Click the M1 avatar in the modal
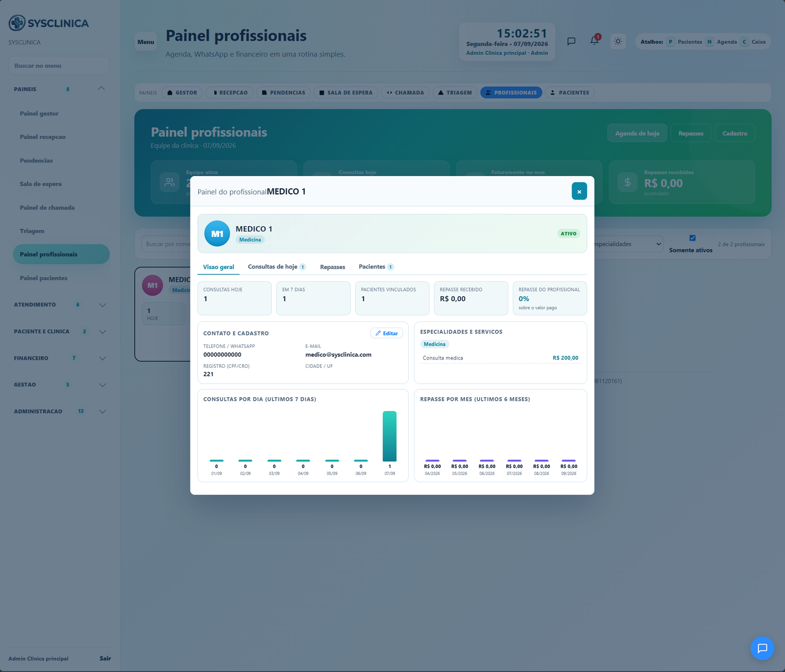This screenshot has height=672, width=785. tap(217, 233)
